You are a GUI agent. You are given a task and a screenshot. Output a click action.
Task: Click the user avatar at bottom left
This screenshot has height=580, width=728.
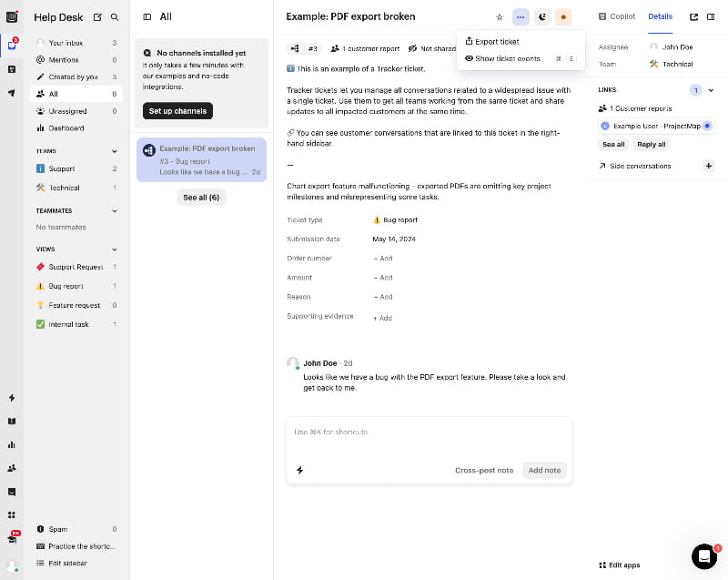(12, 566)
